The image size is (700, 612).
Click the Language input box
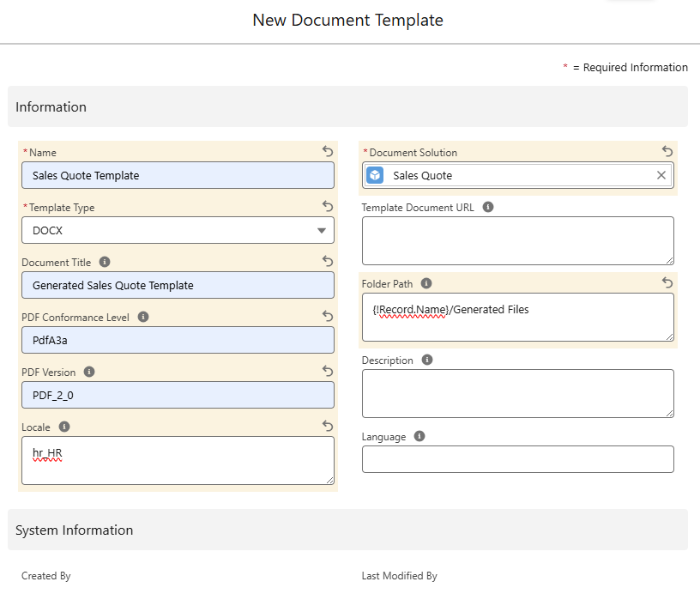[x=517, y=459]
